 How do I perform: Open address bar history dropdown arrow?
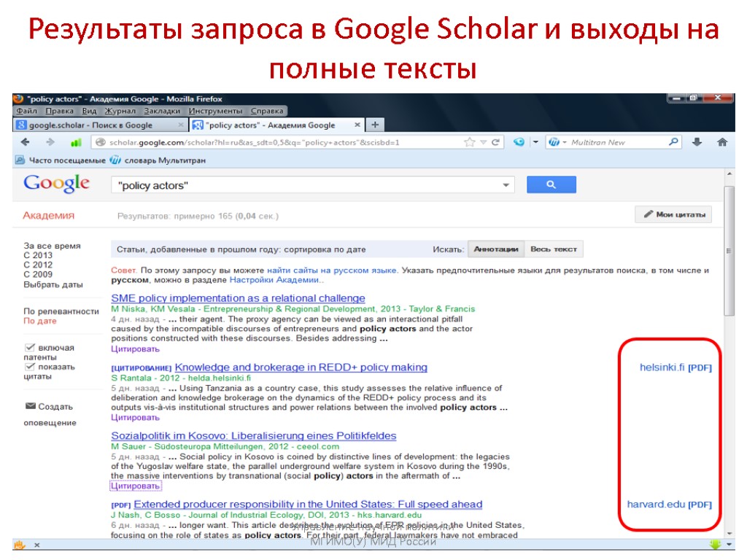(483, 142)
